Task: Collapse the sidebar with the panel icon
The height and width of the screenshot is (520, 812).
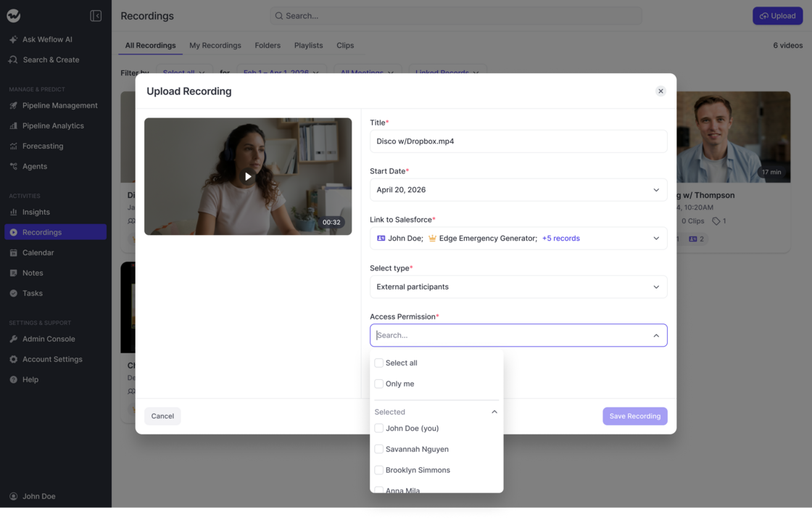Action: [96, 15]
